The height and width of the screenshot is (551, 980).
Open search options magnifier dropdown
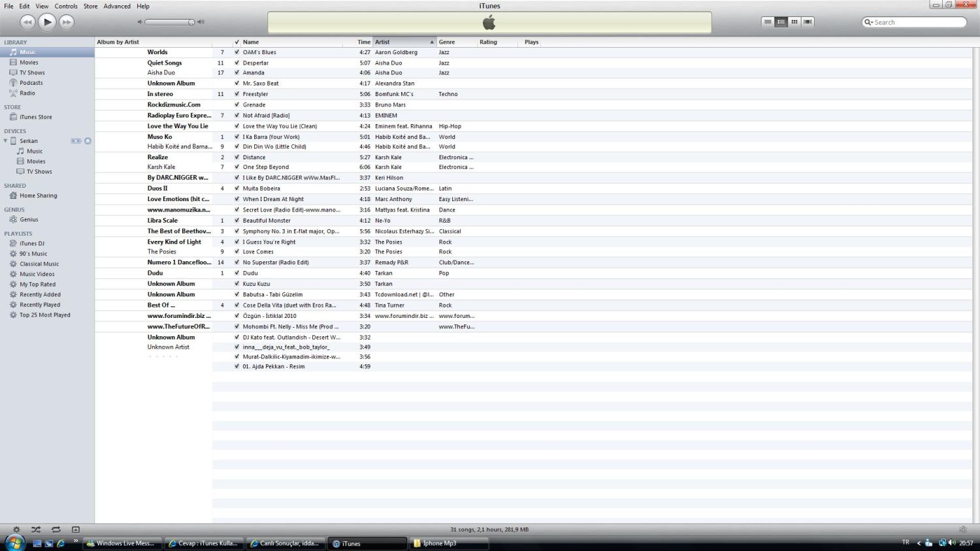(x=868, y=22)
